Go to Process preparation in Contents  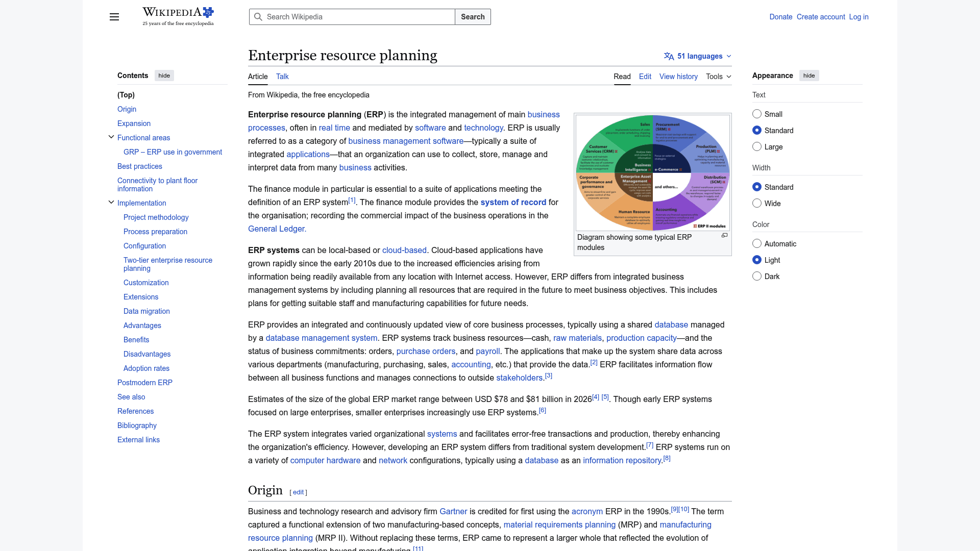pyautogui.click(x=155, y=232)
